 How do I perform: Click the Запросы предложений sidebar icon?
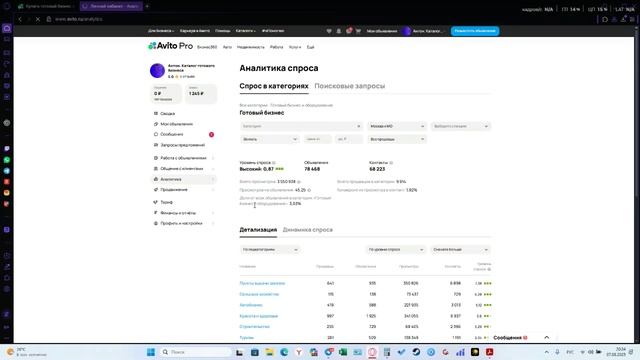coord(156,145)
